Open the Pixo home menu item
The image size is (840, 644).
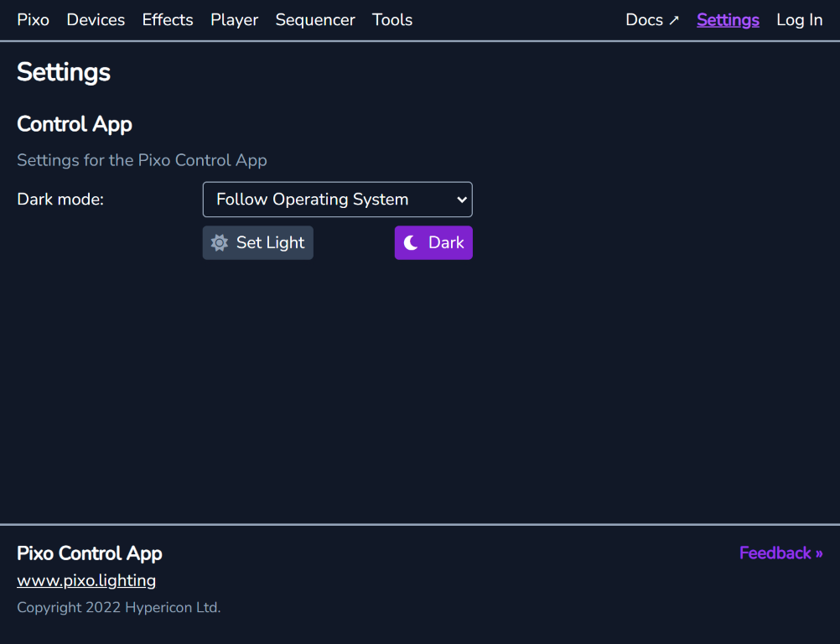click(x=33, y=19)
